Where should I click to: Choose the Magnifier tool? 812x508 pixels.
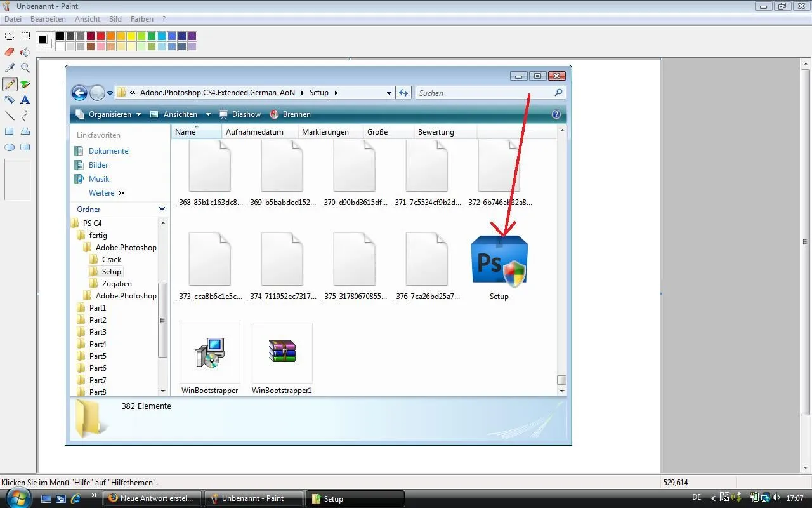(25, 68)
